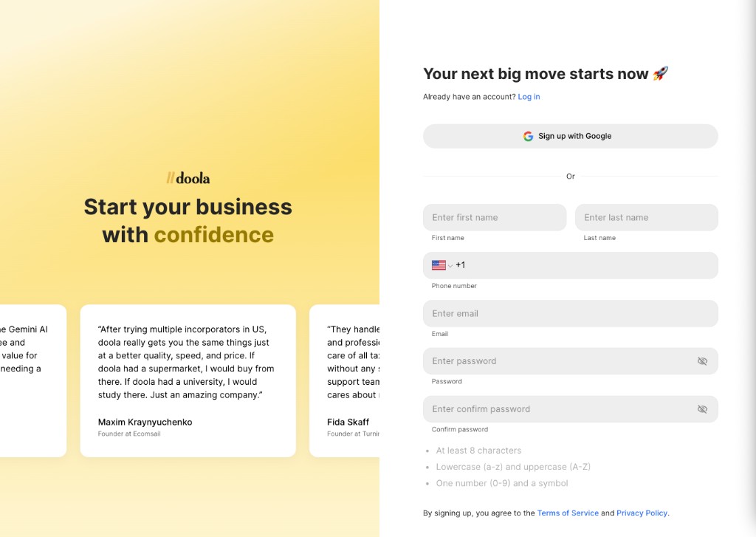The width and height of the screenshot is (756, 537).
Task: Click the Maxim Kraynyuchenko testimonial card
Action: [x=188, y=380]
